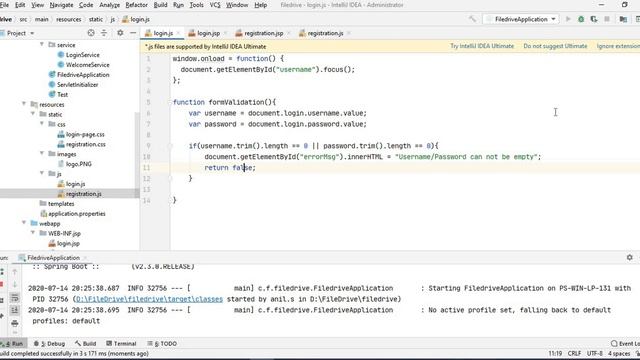Click the 4 spaces indent setting
640x360 pixels.
[x=619, y=353]
